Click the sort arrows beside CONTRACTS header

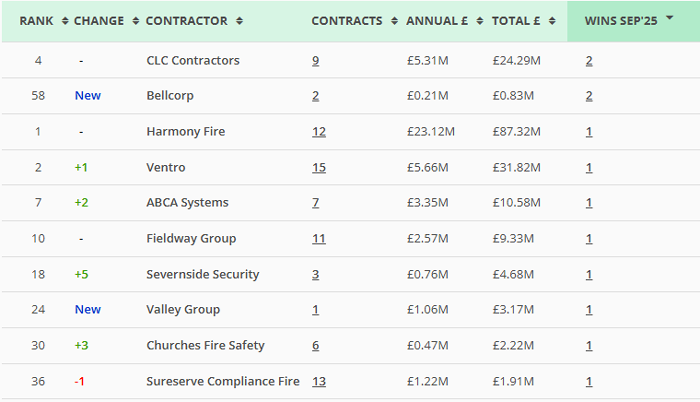pyautogui.click(x=396, y=21)
